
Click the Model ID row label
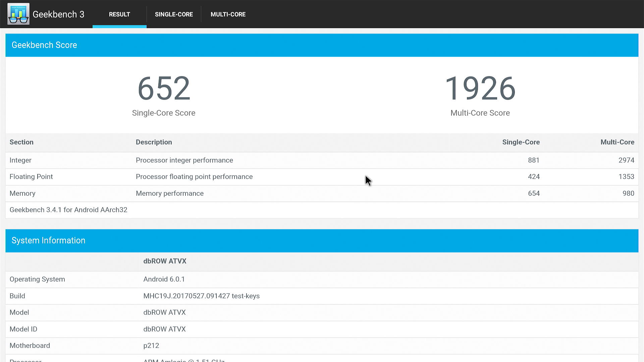click(x=23, y=329)
